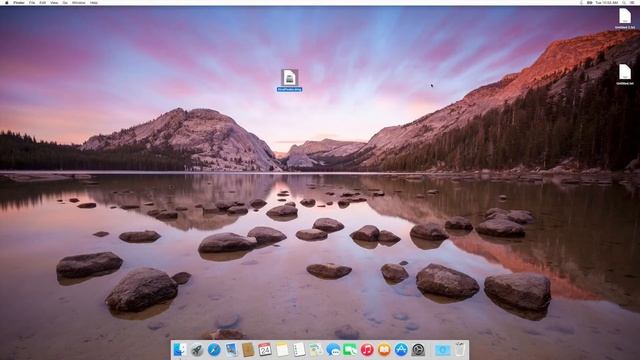Open the yellow Notes app in Dock
Viewport: 640px width, 360px height.
tap(282, 350)
